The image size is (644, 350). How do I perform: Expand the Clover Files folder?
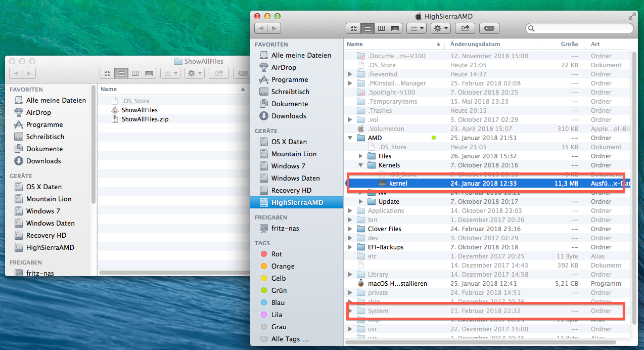point(350,229)
